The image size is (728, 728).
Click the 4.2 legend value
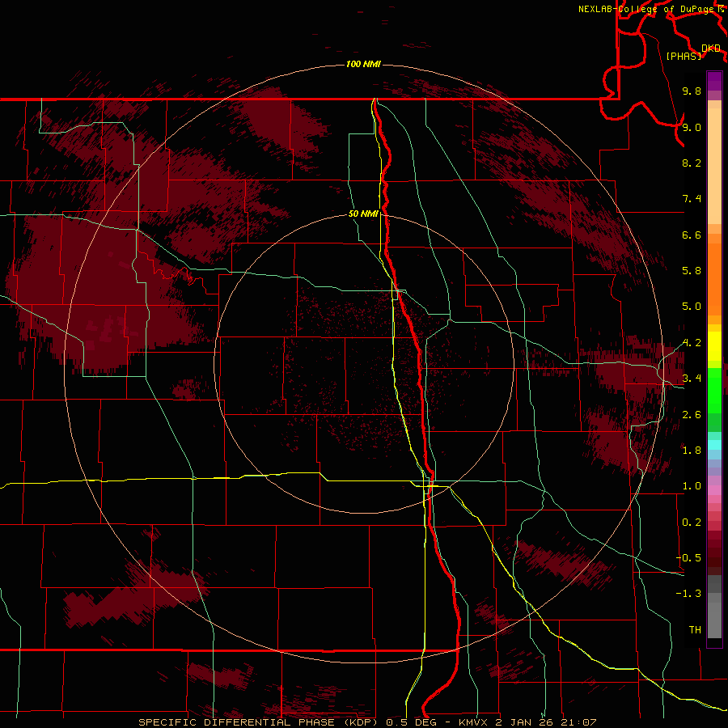pos(692,343)
